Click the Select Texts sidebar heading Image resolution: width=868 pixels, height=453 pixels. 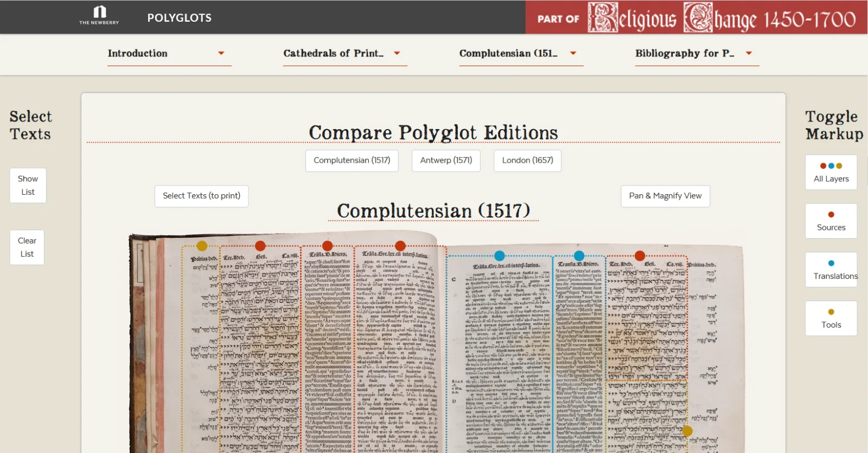30,125
